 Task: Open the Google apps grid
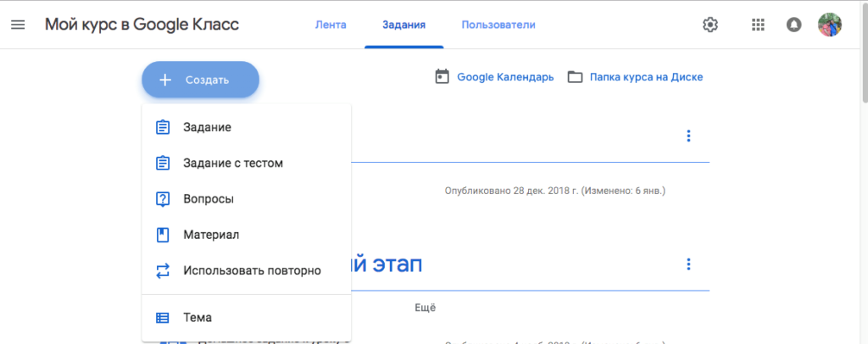click(758, 25)
